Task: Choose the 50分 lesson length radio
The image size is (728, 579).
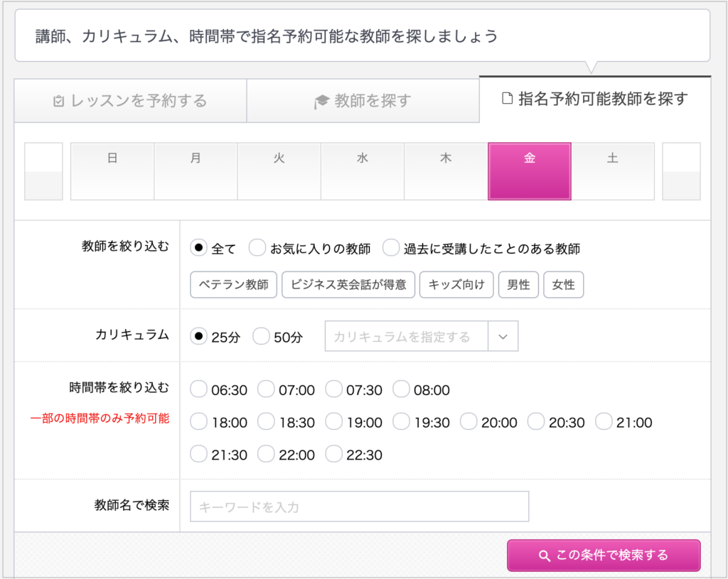Action: [262, 336]
